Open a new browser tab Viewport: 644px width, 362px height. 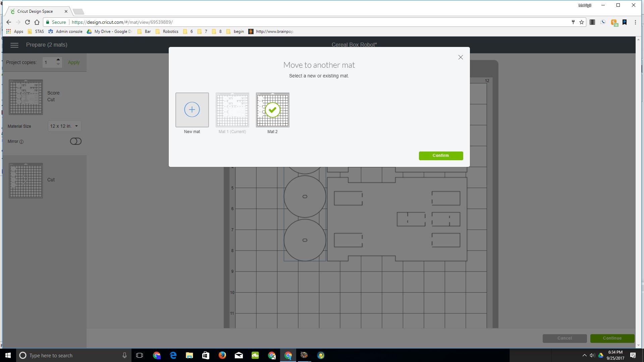[78, 12]
